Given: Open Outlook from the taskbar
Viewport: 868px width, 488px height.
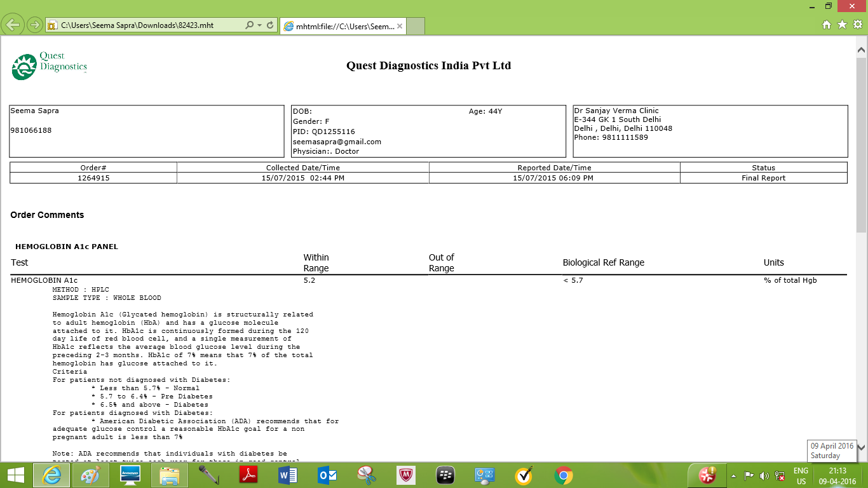Looking at the screenshot, I should [x=327, y=475].
